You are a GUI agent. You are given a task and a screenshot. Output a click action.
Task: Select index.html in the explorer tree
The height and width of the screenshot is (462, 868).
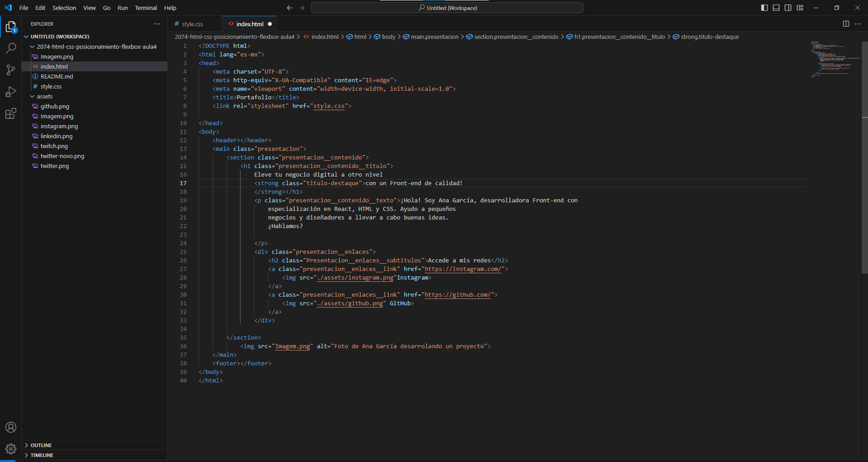[x=95, y=66]
